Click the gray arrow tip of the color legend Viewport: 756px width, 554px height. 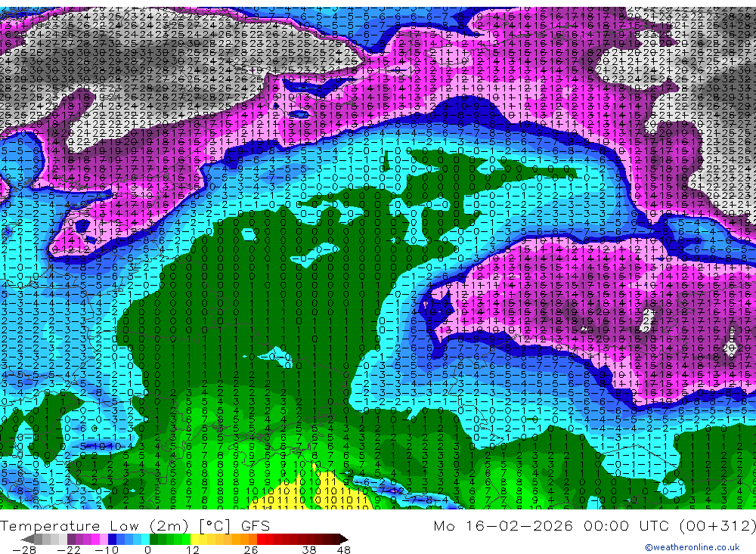point(27,539)
